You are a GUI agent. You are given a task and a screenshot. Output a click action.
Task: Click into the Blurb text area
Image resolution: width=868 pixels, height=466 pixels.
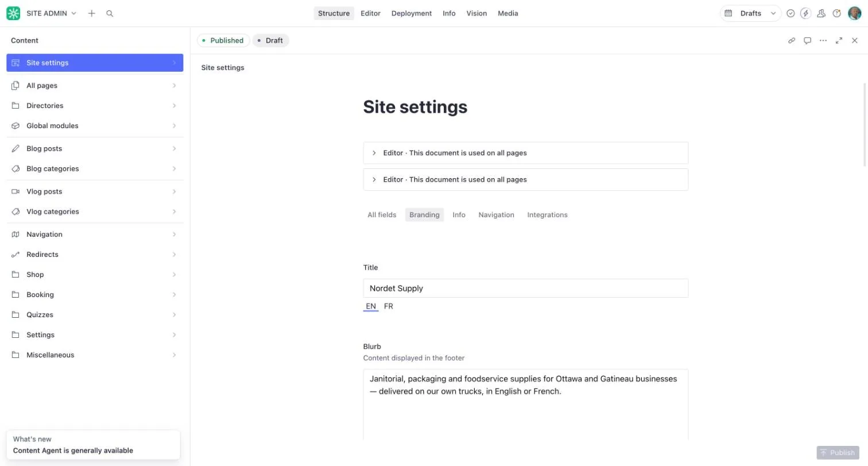pos(525,405)
